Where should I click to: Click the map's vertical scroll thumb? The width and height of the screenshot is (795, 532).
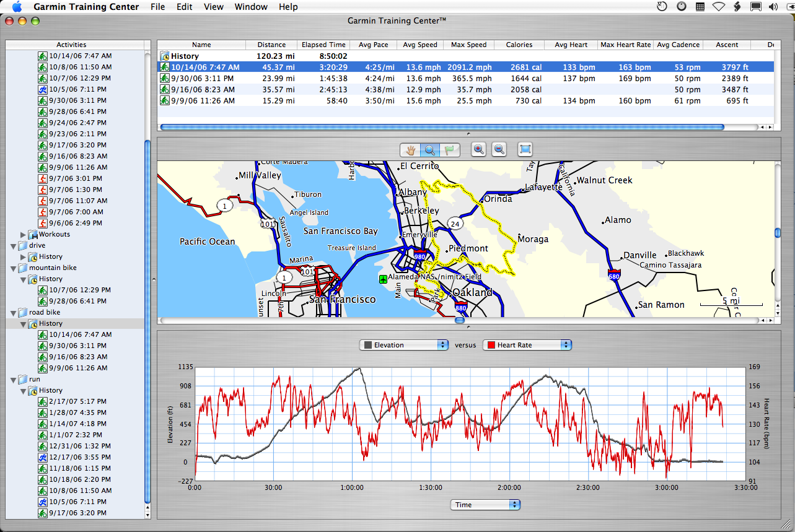(x=778, y=233)
